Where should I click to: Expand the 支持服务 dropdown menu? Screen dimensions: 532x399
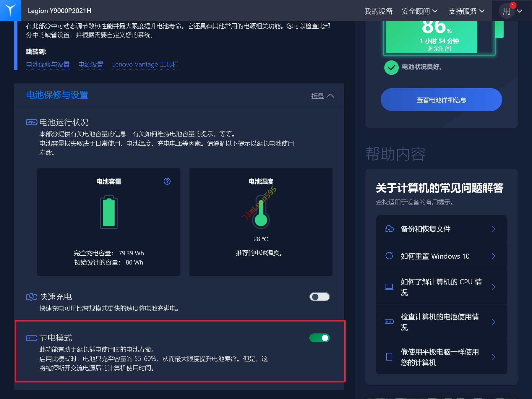tap(466, 11)
